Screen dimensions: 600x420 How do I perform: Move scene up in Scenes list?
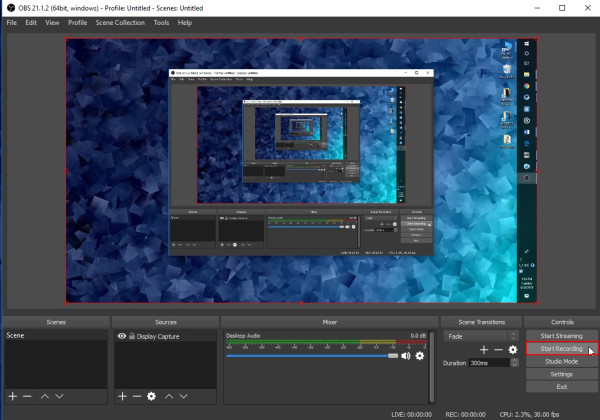point(45,396)
